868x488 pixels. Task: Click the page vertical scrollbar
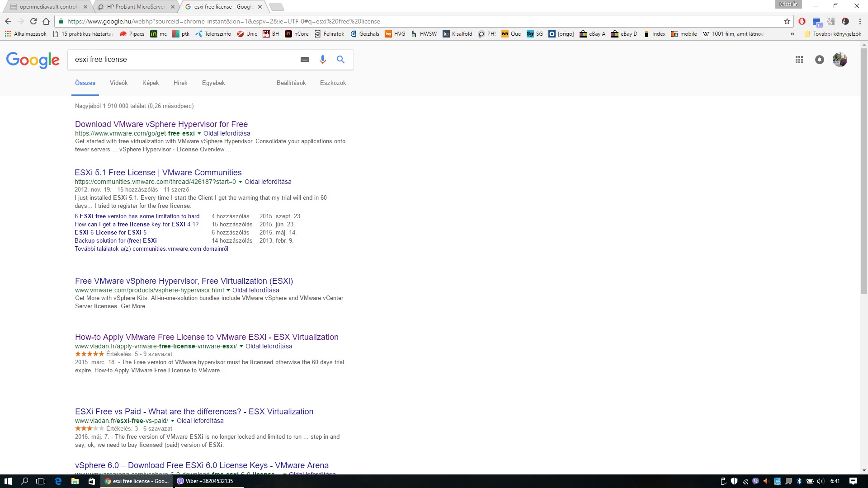864,172
